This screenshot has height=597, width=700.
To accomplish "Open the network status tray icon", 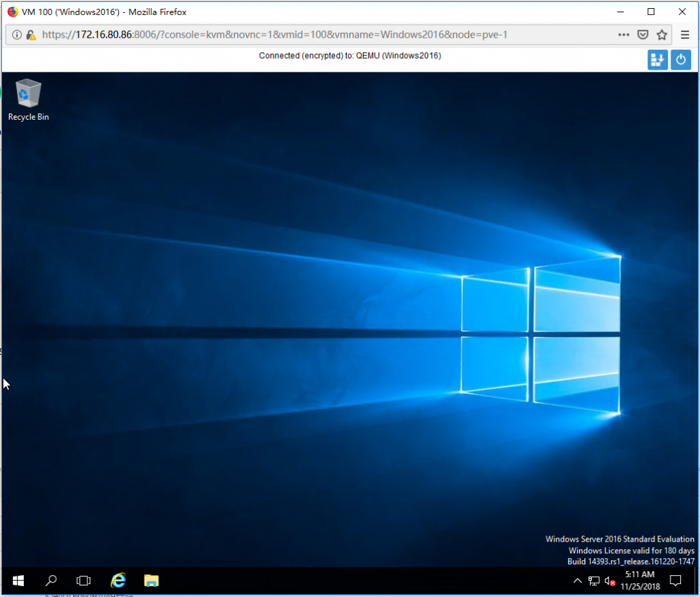I will point(594,581).
